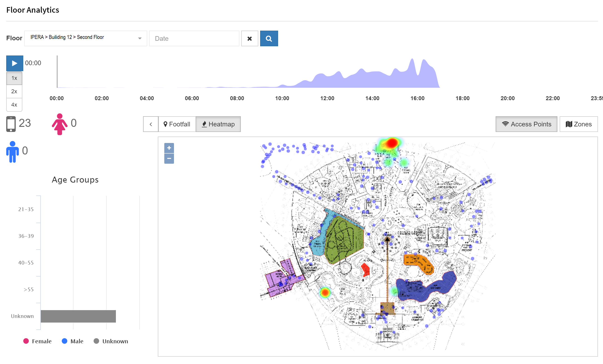The width and height of the screenshot is (603, 364).
Task: Open the Floor selection dropdown
Action: click(86, 38)
